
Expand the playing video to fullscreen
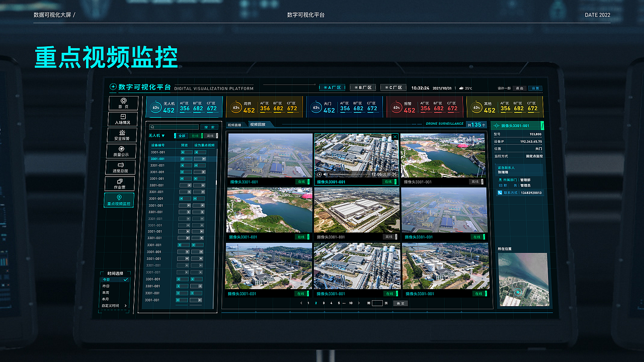click(x=394, y=174)
